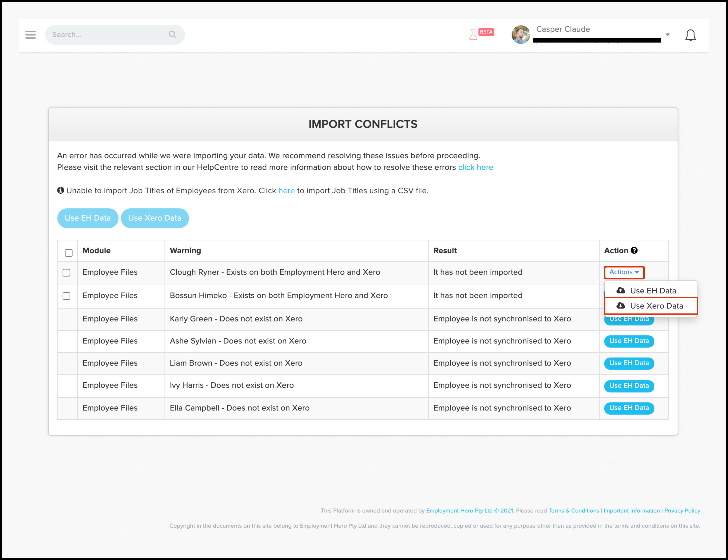Viewport: 728px width, 560px height.
Task: Open the beta lab flask icon
Action: pos(473,34)
